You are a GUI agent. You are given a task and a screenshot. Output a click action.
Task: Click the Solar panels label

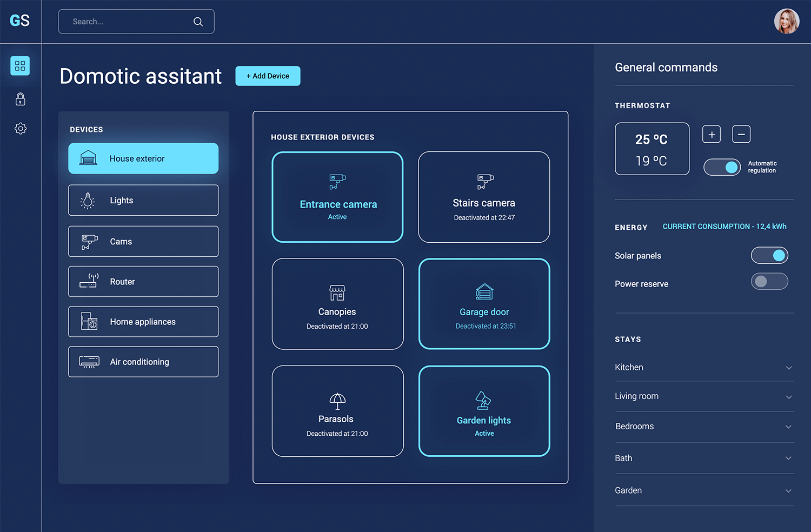pyautogui.click(x=638, y=256)
